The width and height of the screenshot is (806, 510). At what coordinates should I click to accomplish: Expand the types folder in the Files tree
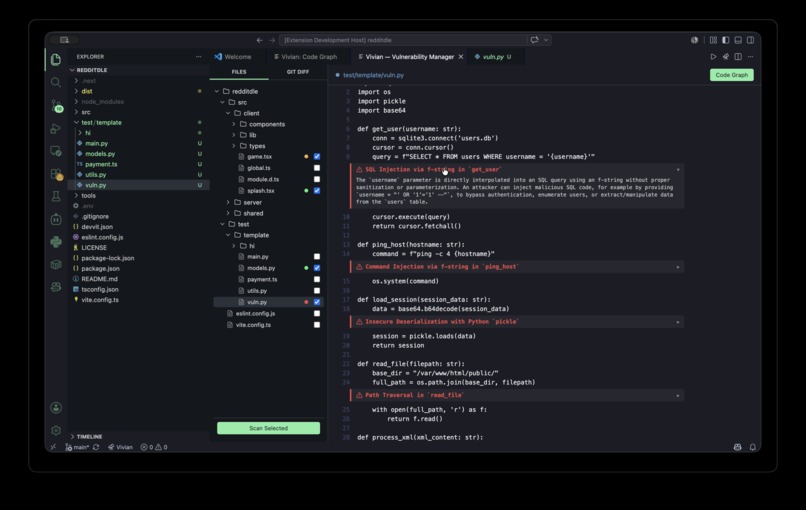coord(234,146)
